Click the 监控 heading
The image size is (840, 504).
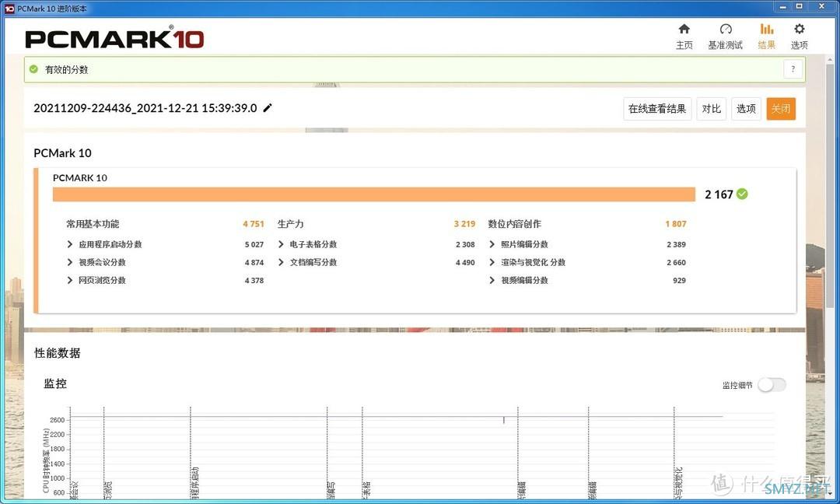pyautogui.click(x=55, y=383)
